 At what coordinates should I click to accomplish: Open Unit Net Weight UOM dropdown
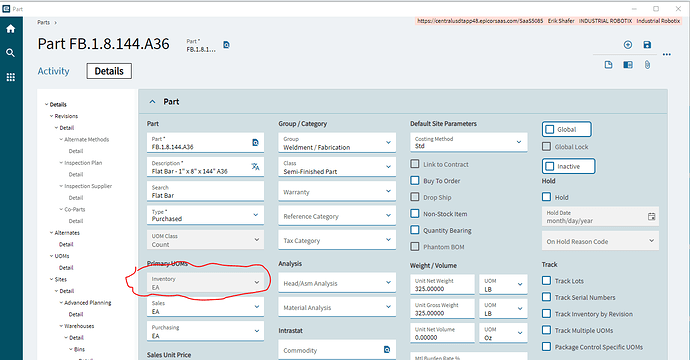click(x=503, y=285)
